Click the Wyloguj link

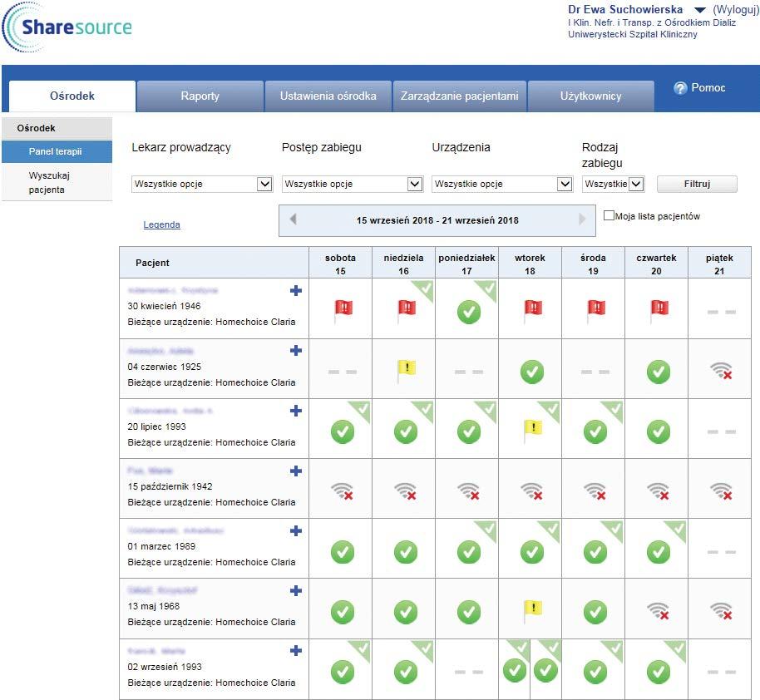pos(736,9)
